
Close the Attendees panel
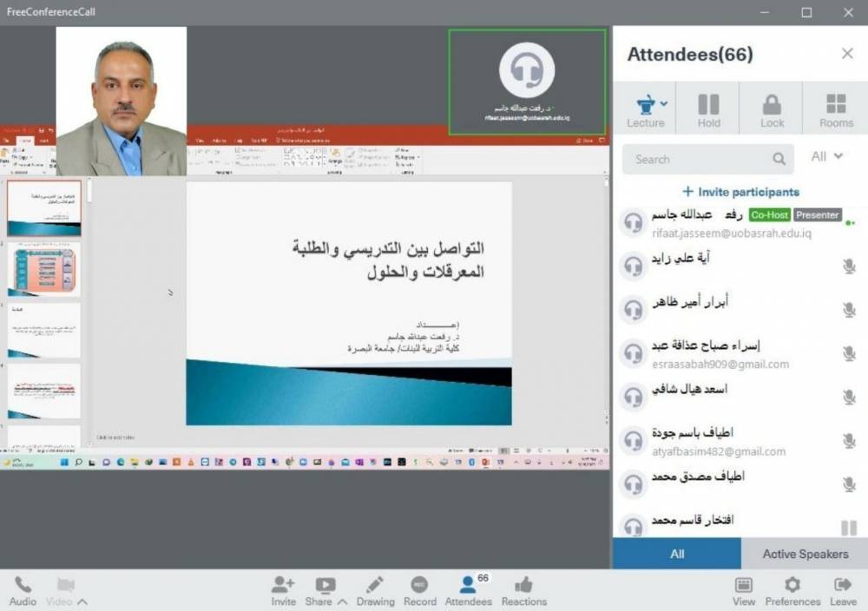coord(847,54)
